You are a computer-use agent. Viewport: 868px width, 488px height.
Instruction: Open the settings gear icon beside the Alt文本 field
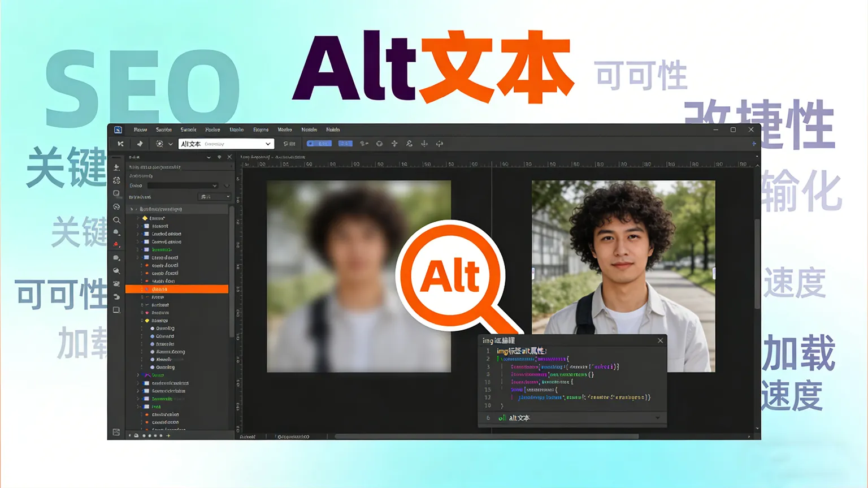tap(160, 143)
